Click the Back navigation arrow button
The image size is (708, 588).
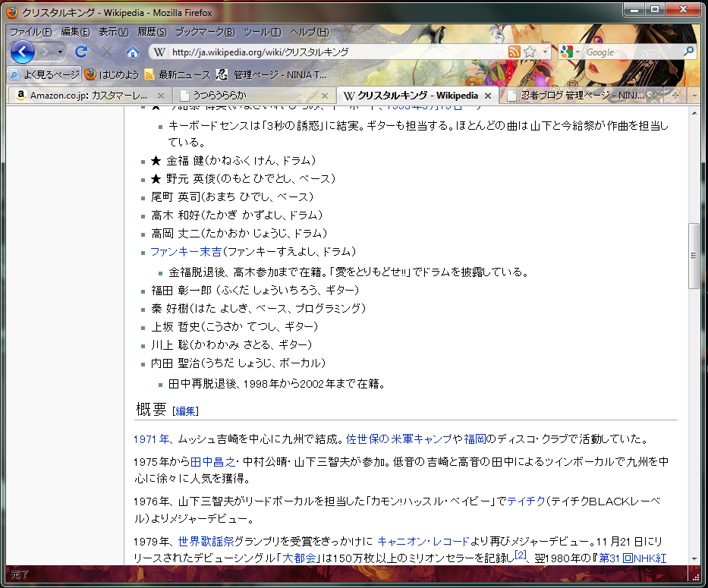click(23, 52)
